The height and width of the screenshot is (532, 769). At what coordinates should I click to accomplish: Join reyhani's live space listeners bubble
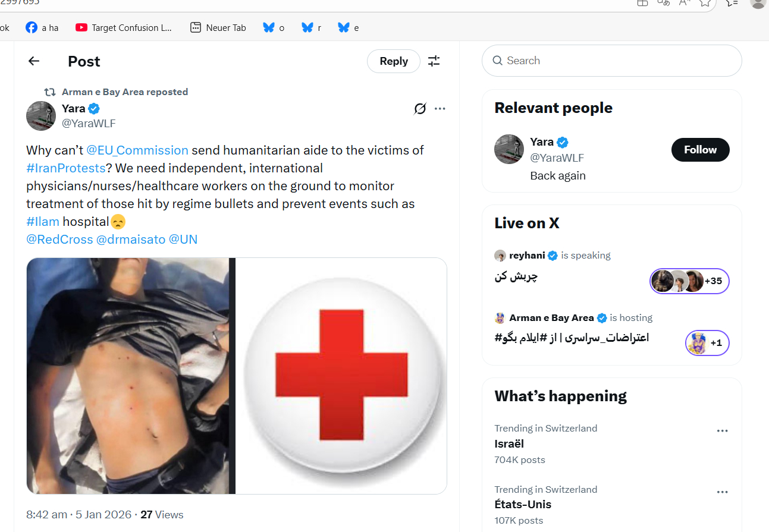point(689,281)
